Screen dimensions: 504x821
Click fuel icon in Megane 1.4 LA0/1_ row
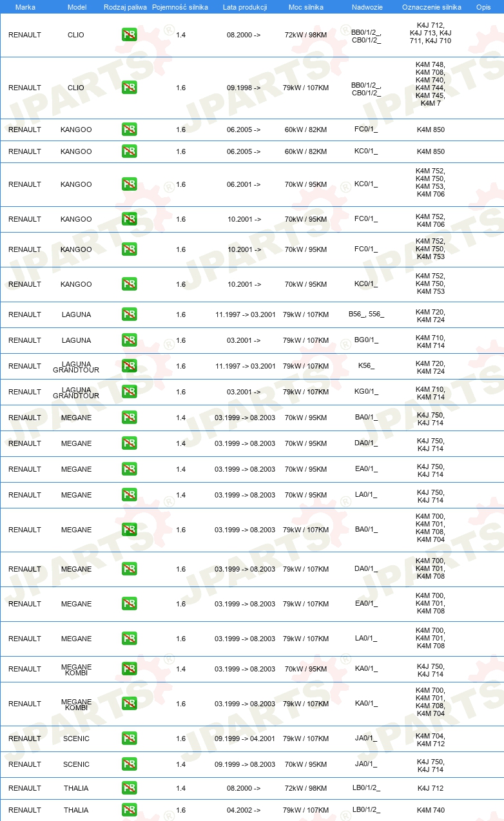point(129,495)
